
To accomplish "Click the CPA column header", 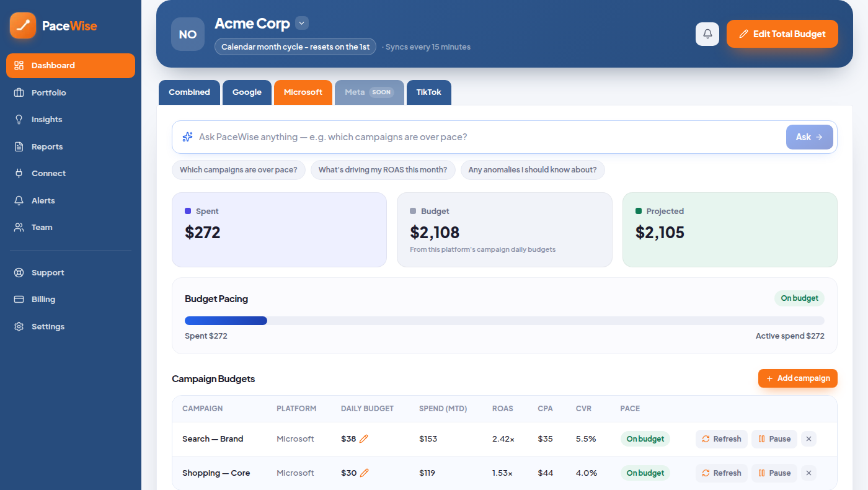I will (x=545, y=409).
